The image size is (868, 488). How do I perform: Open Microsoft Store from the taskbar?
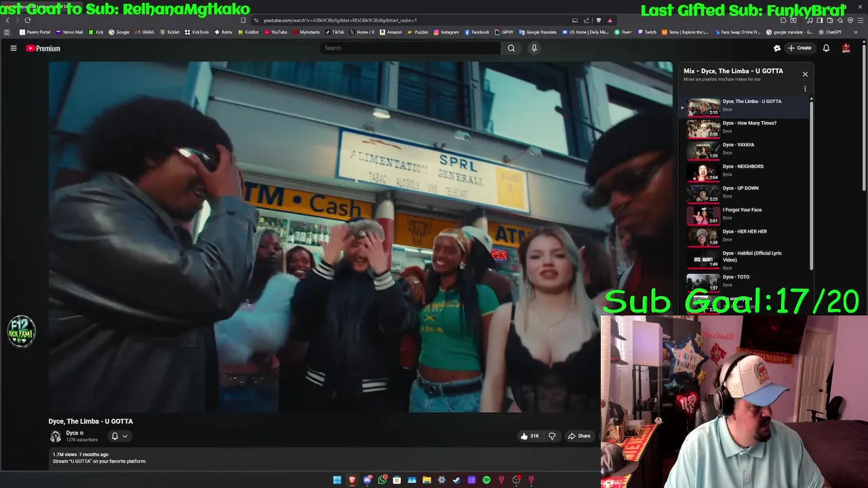(x=397, y=480)
